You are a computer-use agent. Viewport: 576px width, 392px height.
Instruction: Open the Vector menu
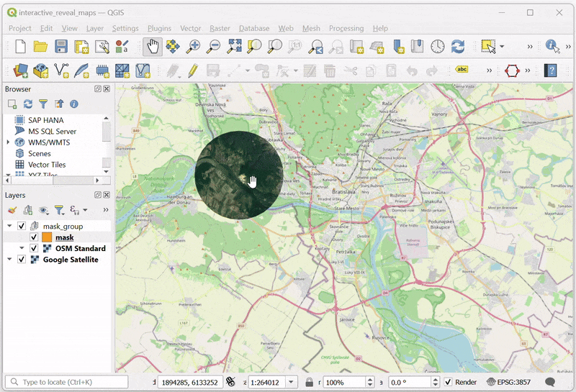190,28
